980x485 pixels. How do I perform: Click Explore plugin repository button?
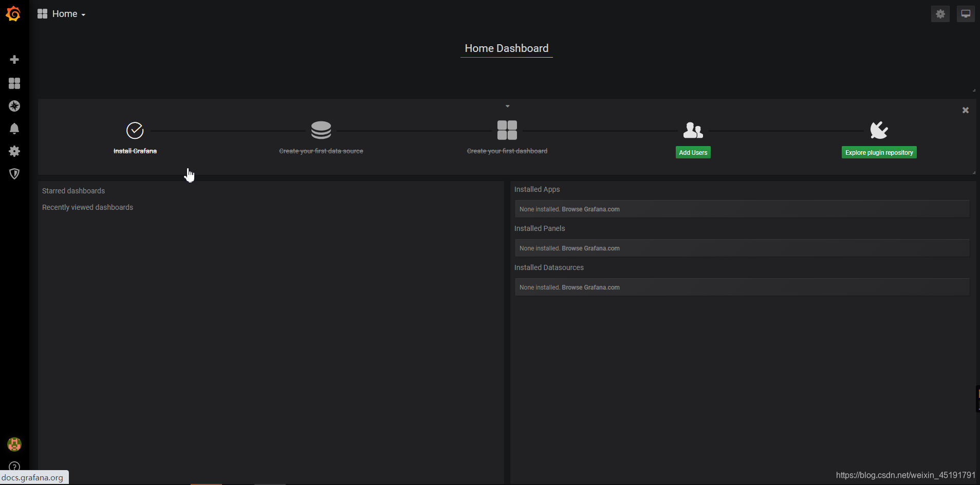tap(879, 152)
